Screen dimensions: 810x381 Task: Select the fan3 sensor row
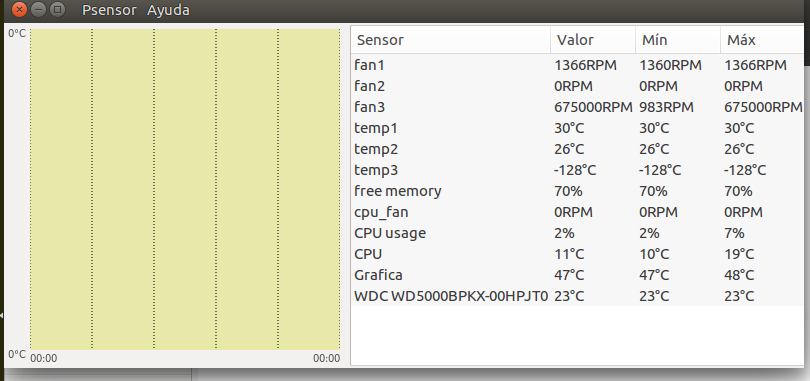point(581,107)
